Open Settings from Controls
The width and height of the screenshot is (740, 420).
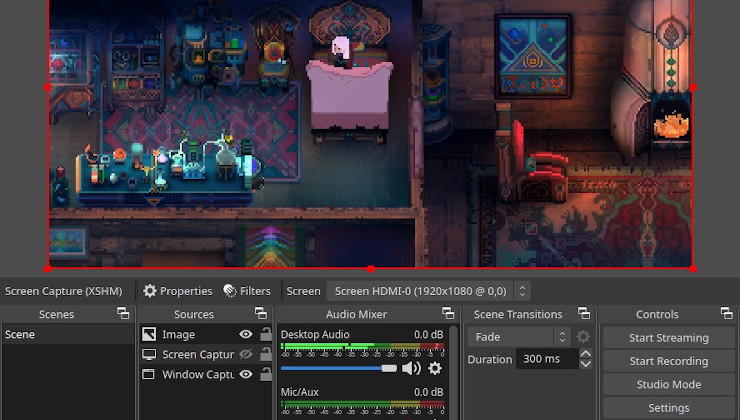669,408
